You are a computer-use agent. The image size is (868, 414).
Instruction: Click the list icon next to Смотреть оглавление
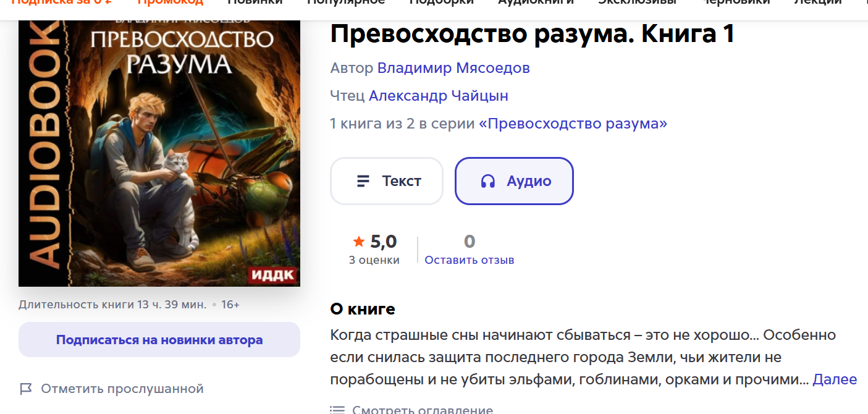click(337, 410)
